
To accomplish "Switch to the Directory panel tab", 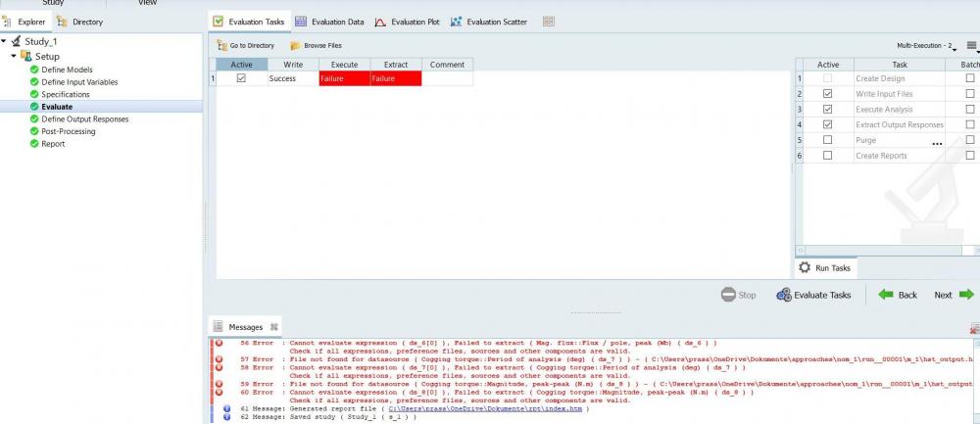I will (x=79, y=22).
